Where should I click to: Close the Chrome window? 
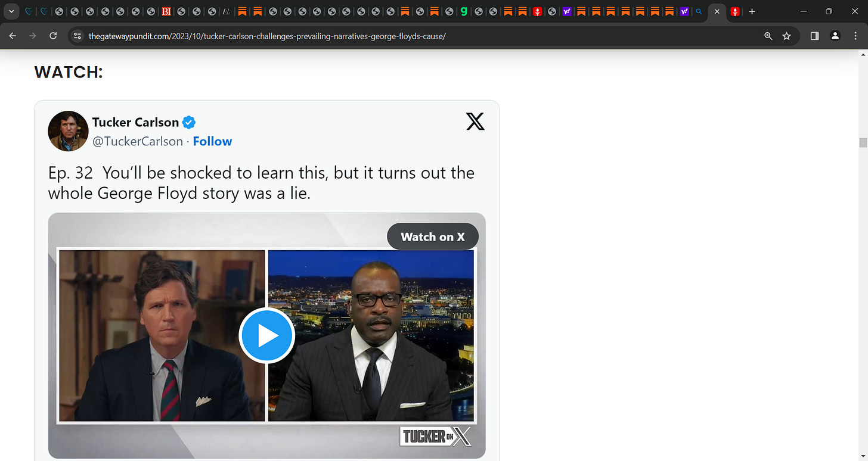coord(855,11)
